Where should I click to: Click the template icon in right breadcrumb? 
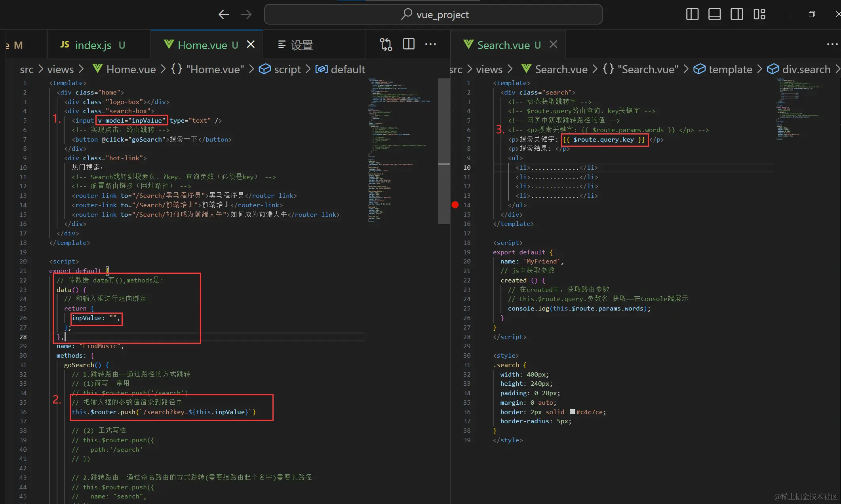[699, 69]
